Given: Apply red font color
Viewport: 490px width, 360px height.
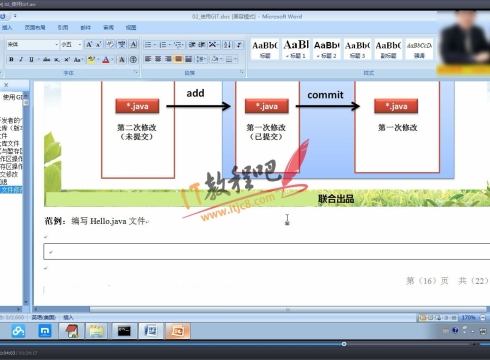Looking at the screenshot, I should (x=106, y=60).
